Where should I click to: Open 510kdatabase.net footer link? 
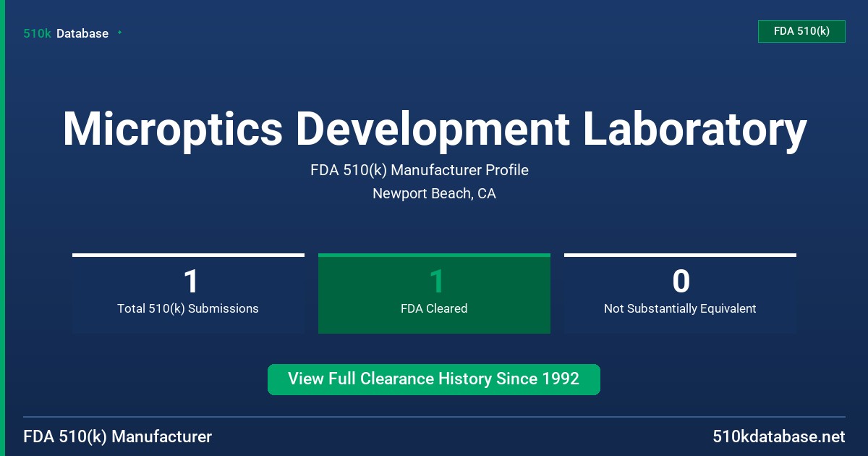(x=779, y=436)
